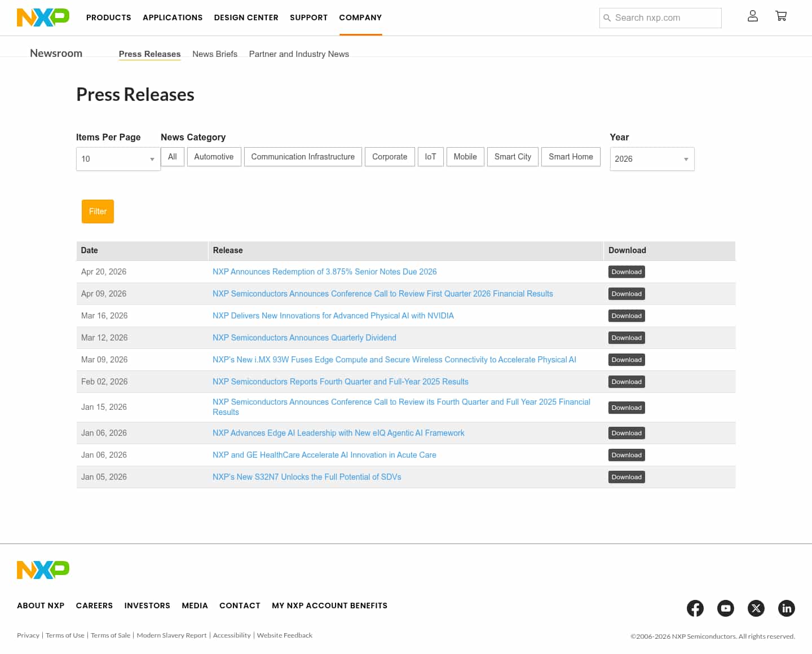
Task: Toggle the Mobile category filter
Action: [x=465, y=157]
